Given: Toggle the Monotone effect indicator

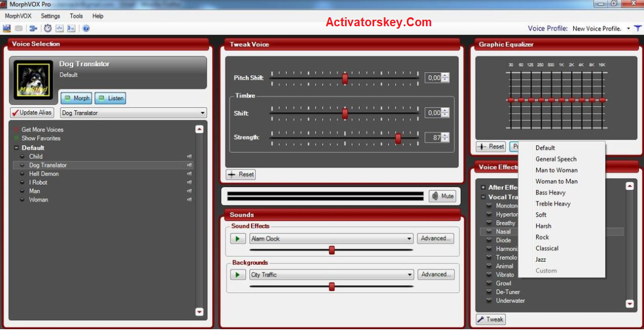Looking at the screenshot, I should (x=489, y=206).
